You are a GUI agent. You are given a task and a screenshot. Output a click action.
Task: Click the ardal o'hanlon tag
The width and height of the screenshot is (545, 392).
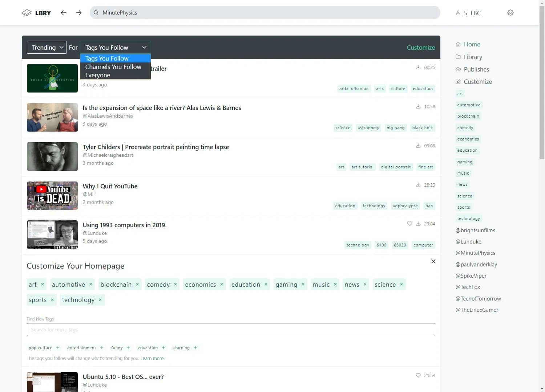[354, 89]
